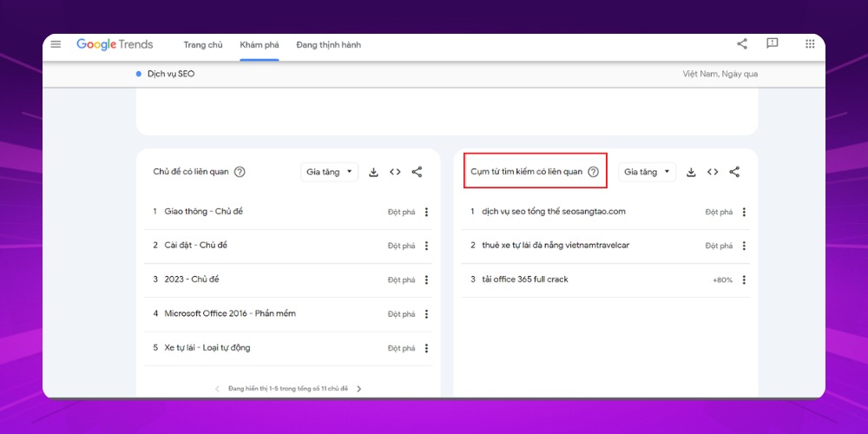Open query tải office 365 full crack
Image resolution: width=868 pixels, height=434 pixels.
pos(525,279)
